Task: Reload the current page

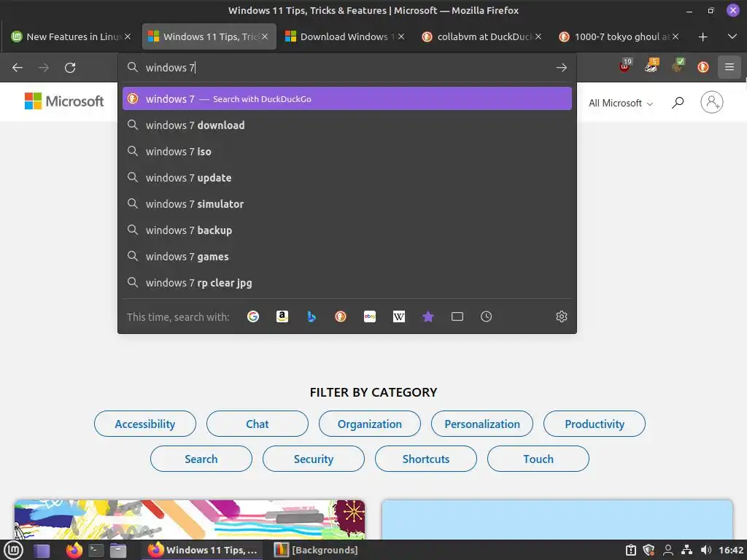Action: coord(70,68)
